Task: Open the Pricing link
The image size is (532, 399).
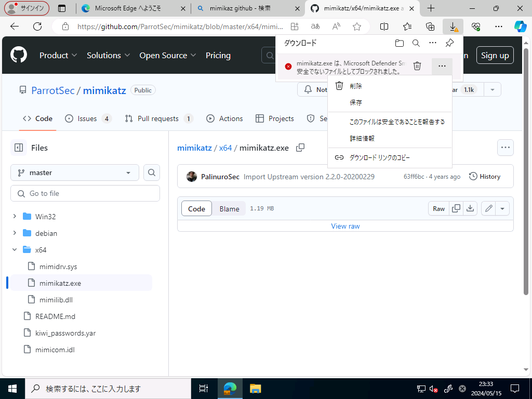Action: click(218, 55)
